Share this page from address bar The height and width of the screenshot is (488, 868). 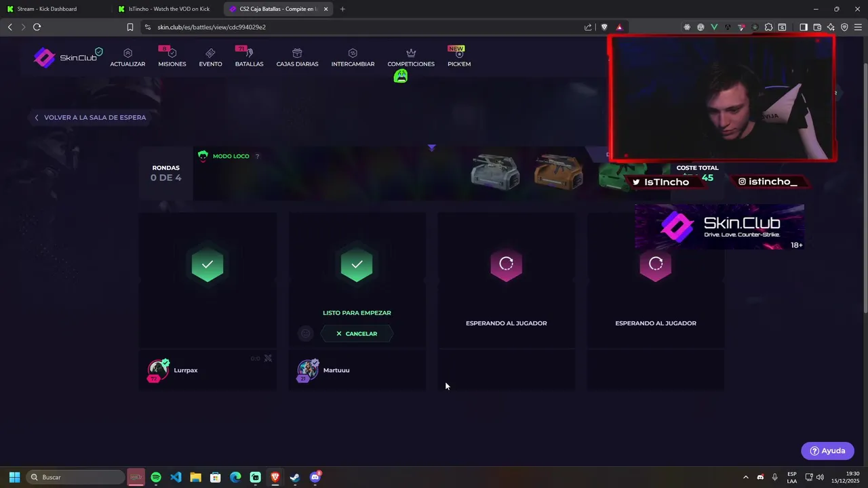click(x=588, y=27)
